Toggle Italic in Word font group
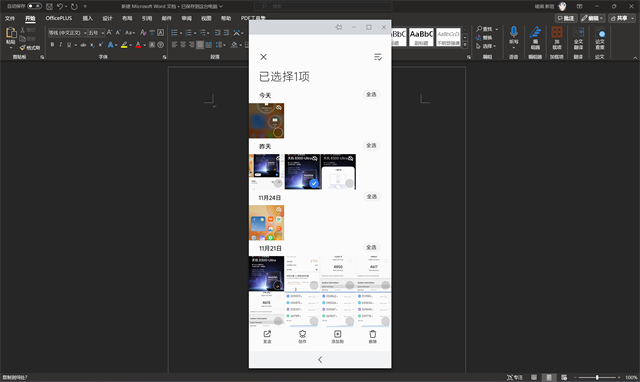The height and width of the screenshot is (382, 640). (60, 44)
